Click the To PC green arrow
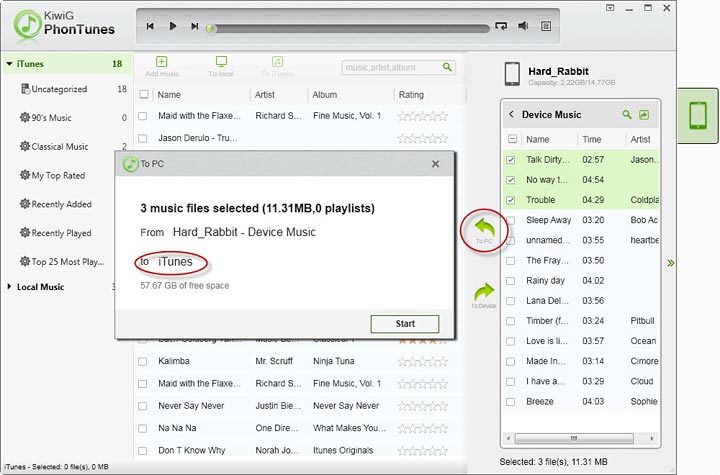720x475 pixels. click(x=484, y=227)
